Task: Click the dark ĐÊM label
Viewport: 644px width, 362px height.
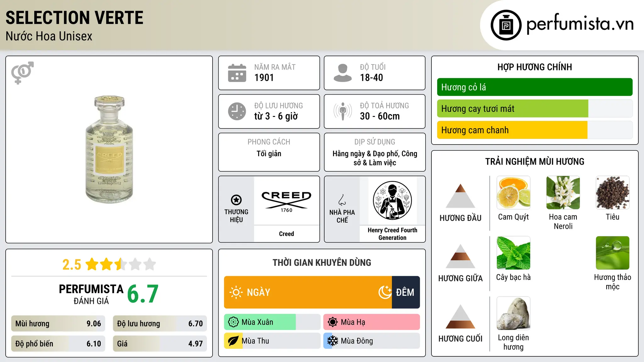Action: (405, 292)
